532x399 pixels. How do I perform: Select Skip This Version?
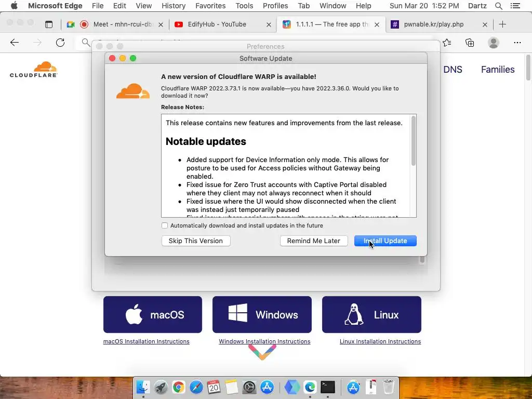(196, 241)
